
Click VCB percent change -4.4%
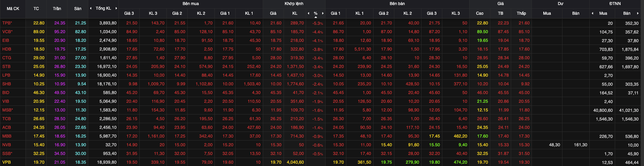(x=317, y=32)
